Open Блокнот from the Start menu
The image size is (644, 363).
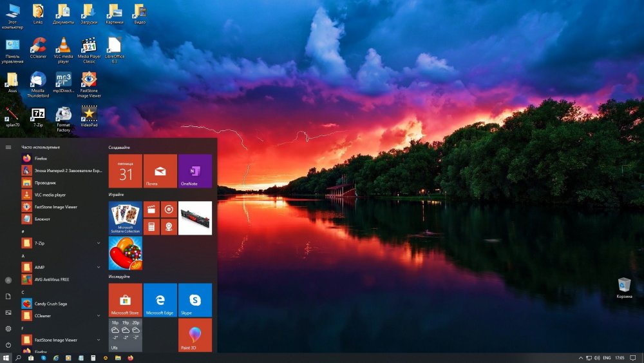point(62,219)
